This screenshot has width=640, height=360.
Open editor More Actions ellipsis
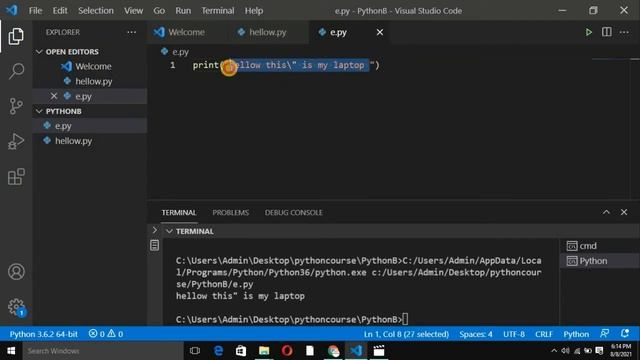(x=624, y=32)
